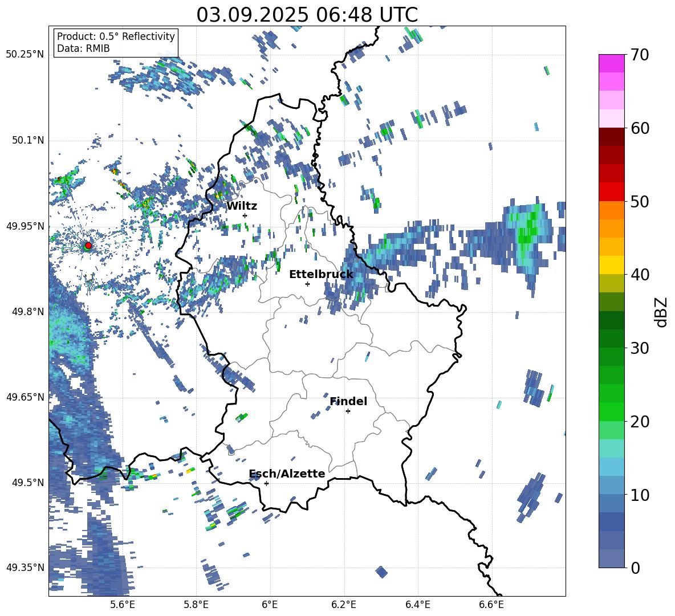675x616 pixels.
Task: Click the yellow 40 dBZ colorbar segment
Action: pos(611,265)
